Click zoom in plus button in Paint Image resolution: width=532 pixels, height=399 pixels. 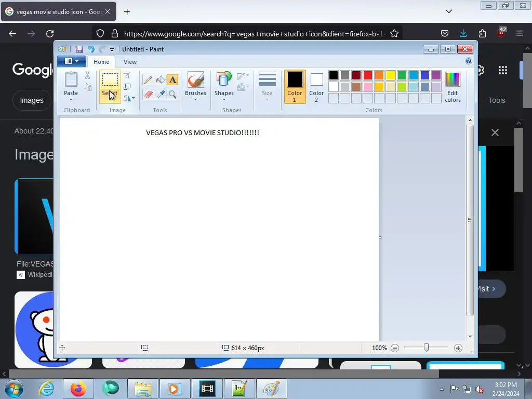click(x=458, y=348)
